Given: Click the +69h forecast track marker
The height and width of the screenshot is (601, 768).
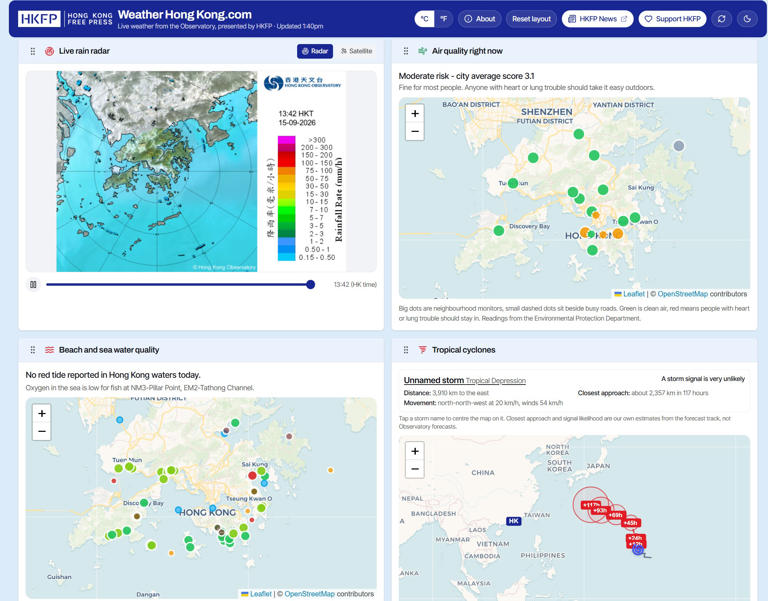Looking at the screenshot, I should 615,515.
